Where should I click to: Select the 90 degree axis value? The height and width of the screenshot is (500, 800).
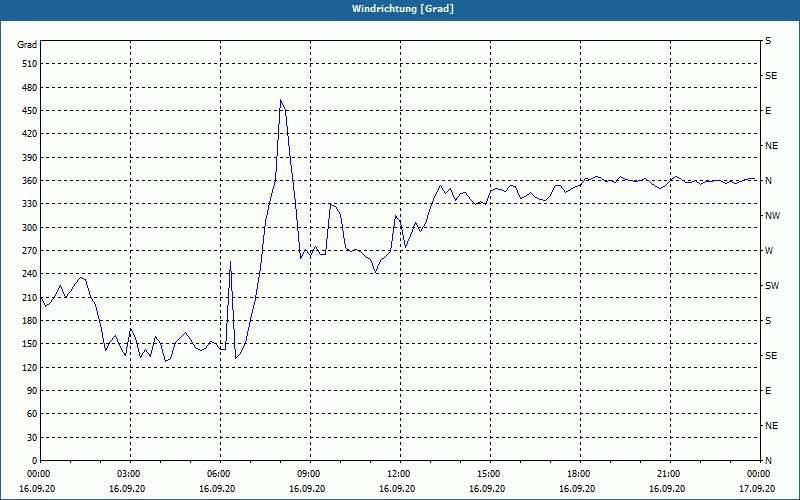(32, 391)
